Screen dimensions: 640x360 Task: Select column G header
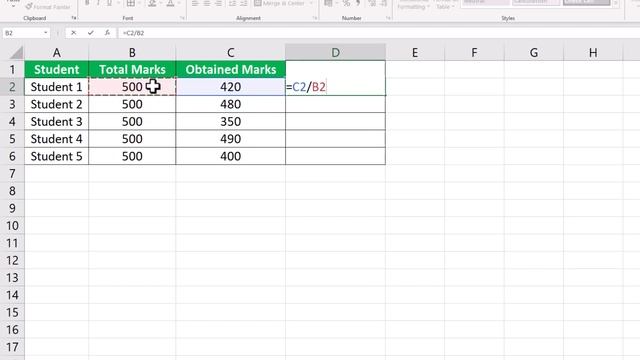534,53
